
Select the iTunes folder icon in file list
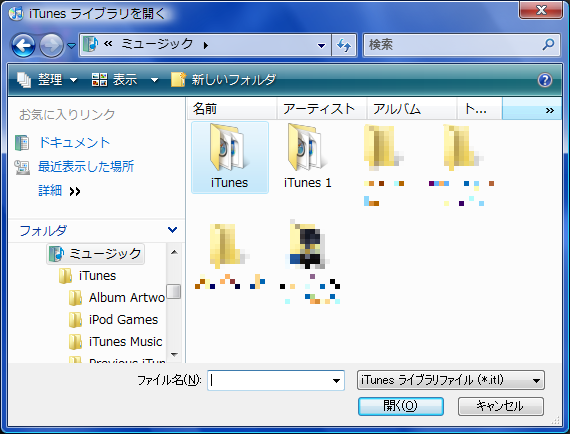[229, 148]
